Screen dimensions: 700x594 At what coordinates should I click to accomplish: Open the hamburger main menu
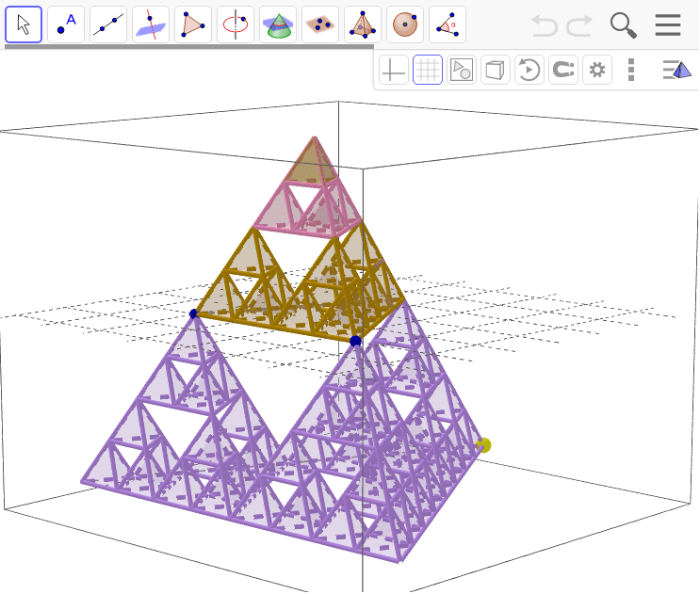668,25
